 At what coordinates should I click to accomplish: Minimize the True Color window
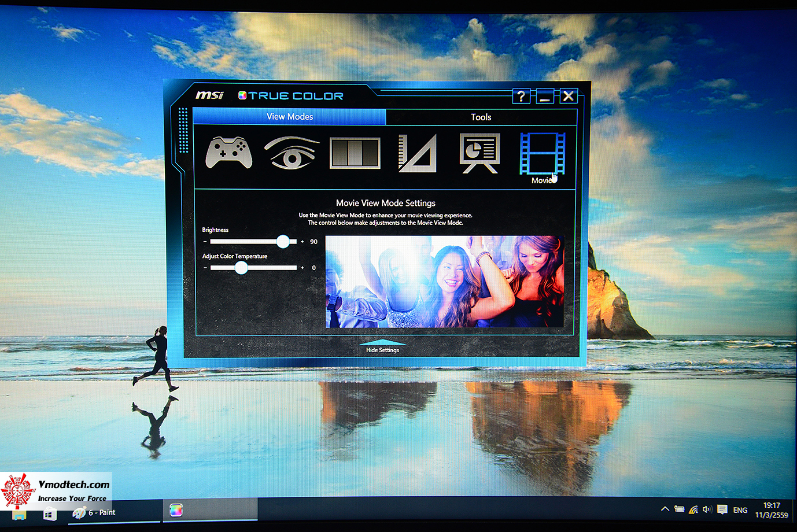[x=545, y=97]
